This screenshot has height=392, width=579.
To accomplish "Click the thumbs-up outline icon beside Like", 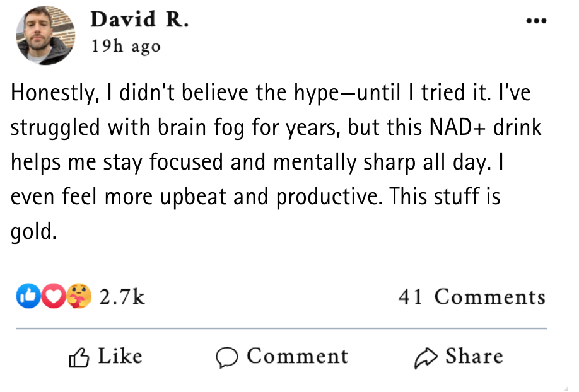I will [x=78, y=357].
